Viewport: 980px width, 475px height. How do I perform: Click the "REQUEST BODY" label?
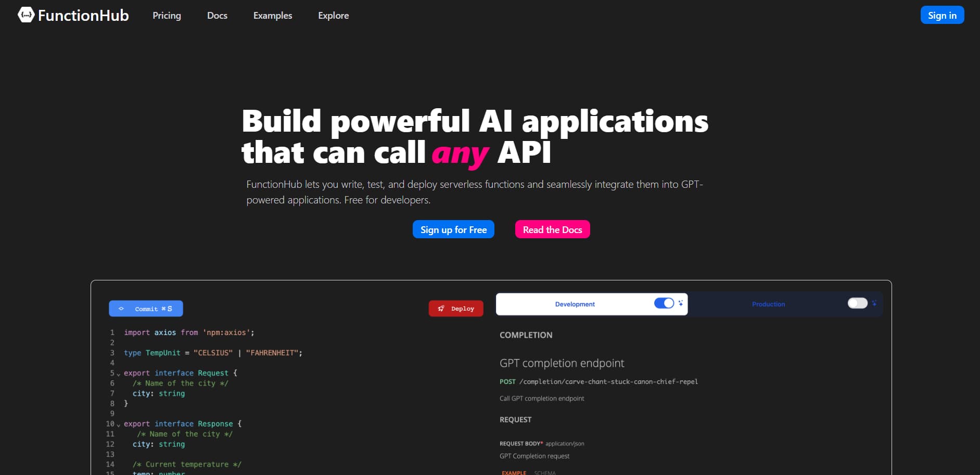tap(521, 444)
